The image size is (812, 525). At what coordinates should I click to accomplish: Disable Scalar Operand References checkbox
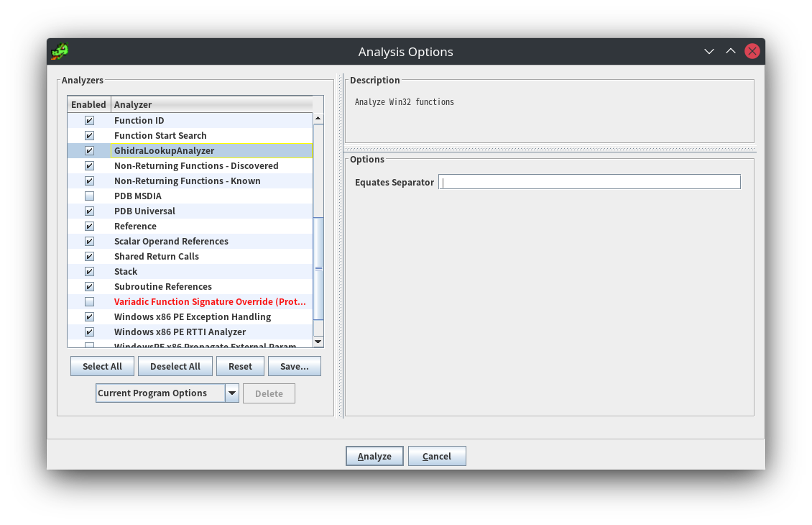tap(90, 241)
